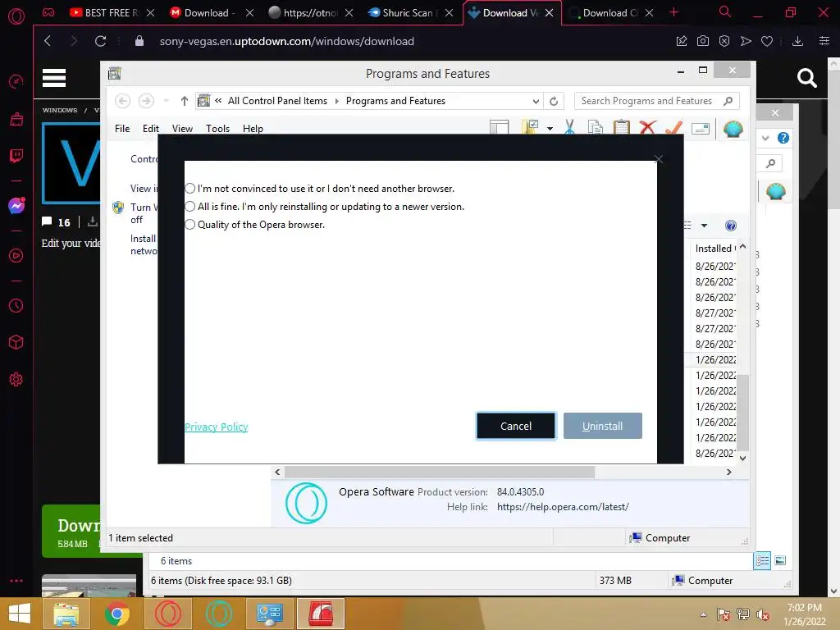Open Opera main menu logo

(x=16, y=16)
